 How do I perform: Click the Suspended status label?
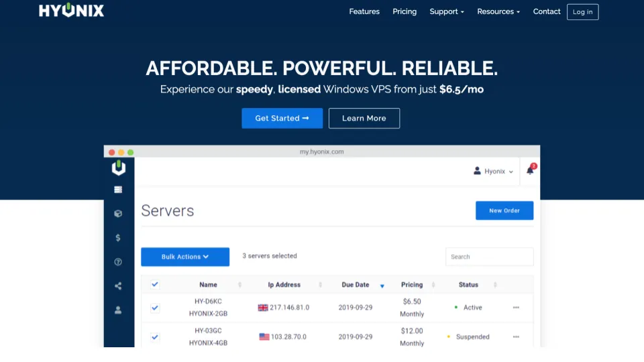(473, 337)
